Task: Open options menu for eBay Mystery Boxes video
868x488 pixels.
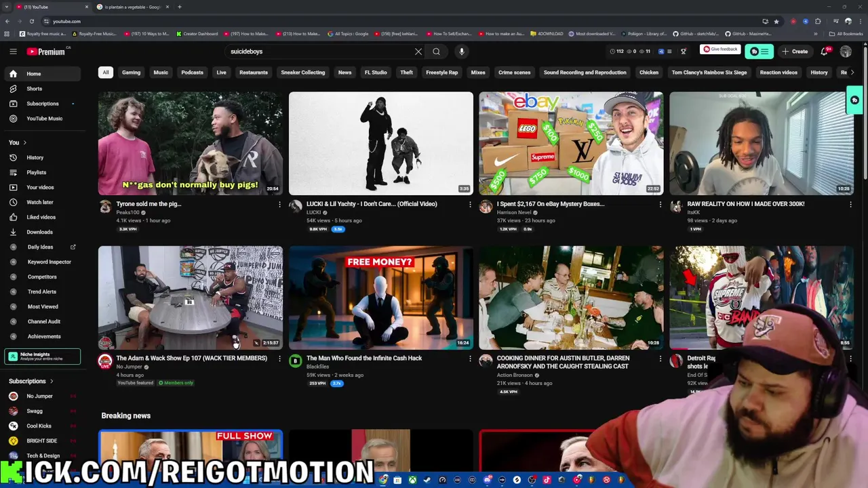Action: [660, 204]
